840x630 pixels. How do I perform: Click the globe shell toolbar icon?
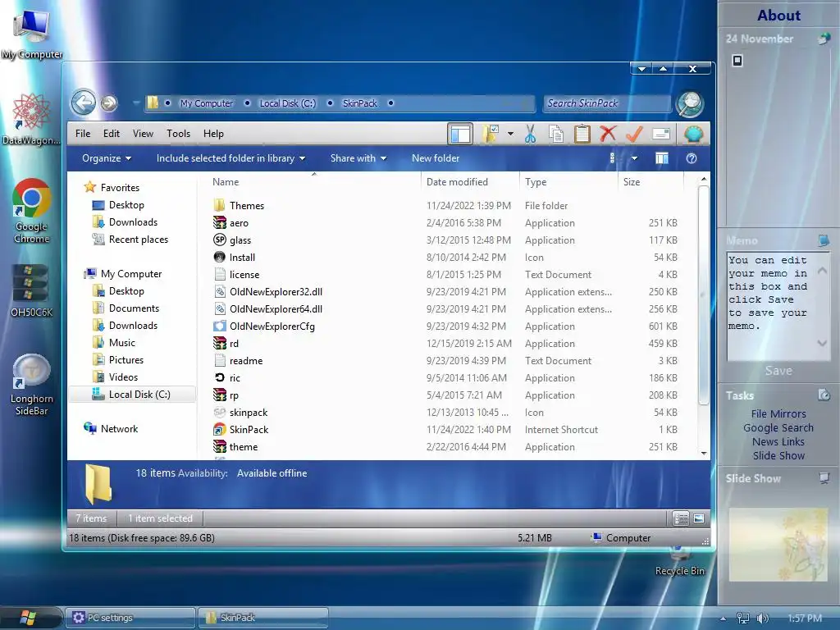click(694, 134)
